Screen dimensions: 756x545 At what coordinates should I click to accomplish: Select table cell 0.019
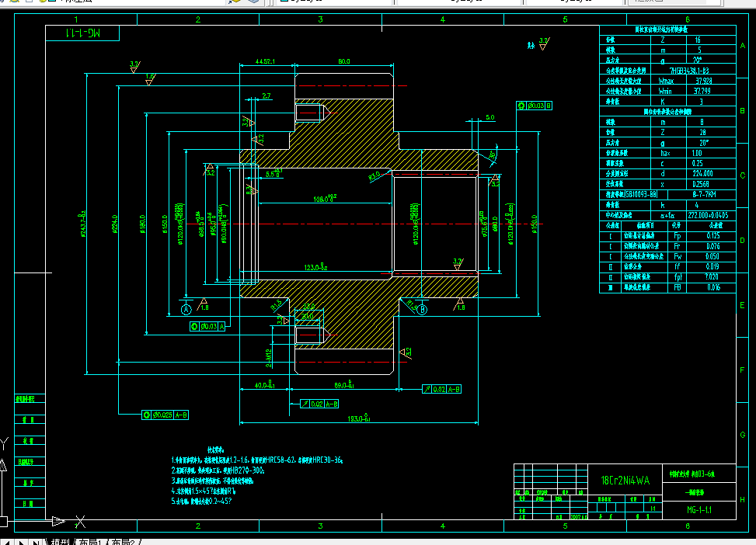712,266
